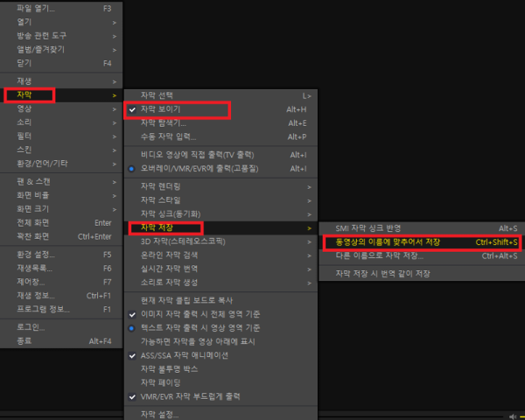Viewport: 525px width, 420px height.
Task: Click the speaker volume icon at bottom right
Action: pos(512,416)
